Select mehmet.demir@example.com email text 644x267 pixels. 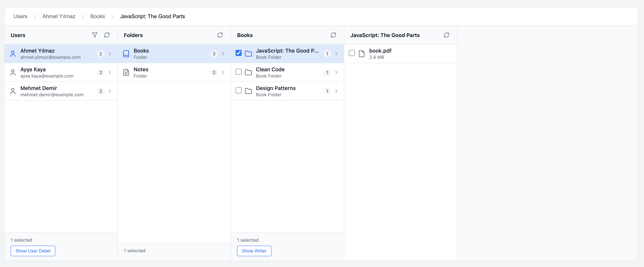(52, 95)
